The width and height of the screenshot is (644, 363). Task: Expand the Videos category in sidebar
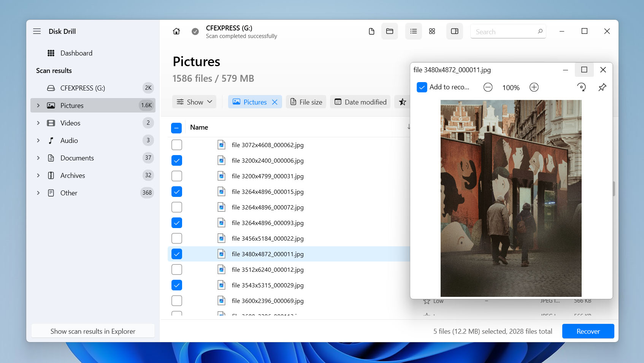38,123
